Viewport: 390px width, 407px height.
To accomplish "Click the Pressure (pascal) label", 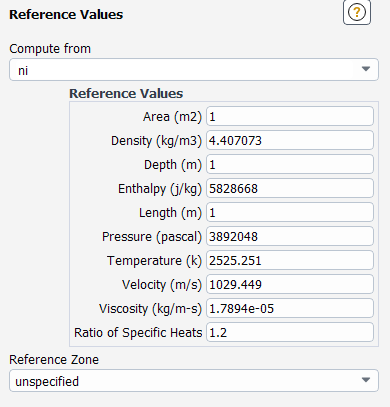I will click(x=152, y=237).
